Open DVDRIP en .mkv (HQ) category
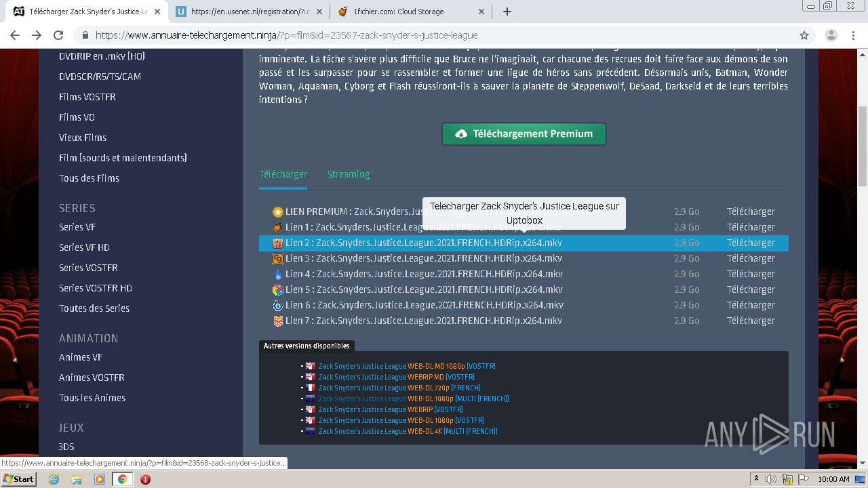Screen dimensions: 868x488 point(102,56)
